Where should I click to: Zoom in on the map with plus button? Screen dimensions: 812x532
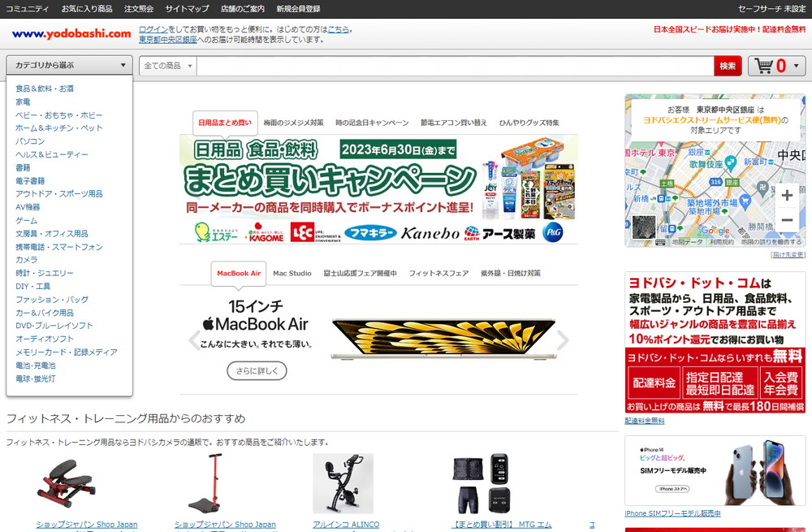point(787,195)
